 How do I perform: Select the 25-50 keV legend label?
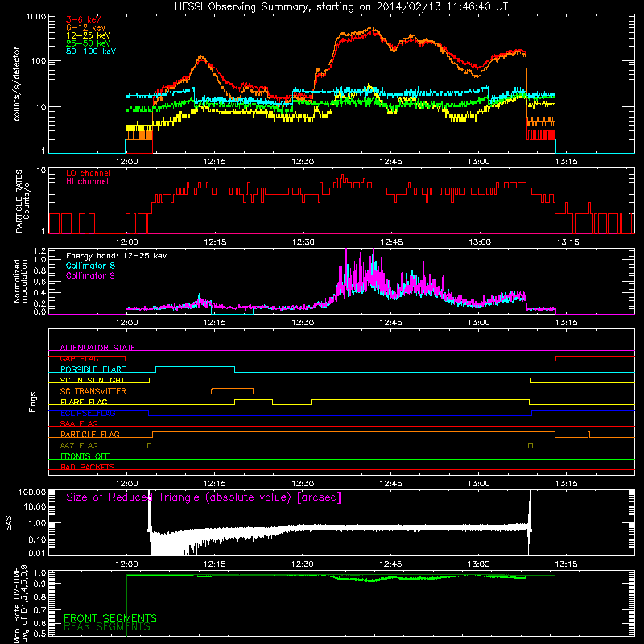click(89, 43)
